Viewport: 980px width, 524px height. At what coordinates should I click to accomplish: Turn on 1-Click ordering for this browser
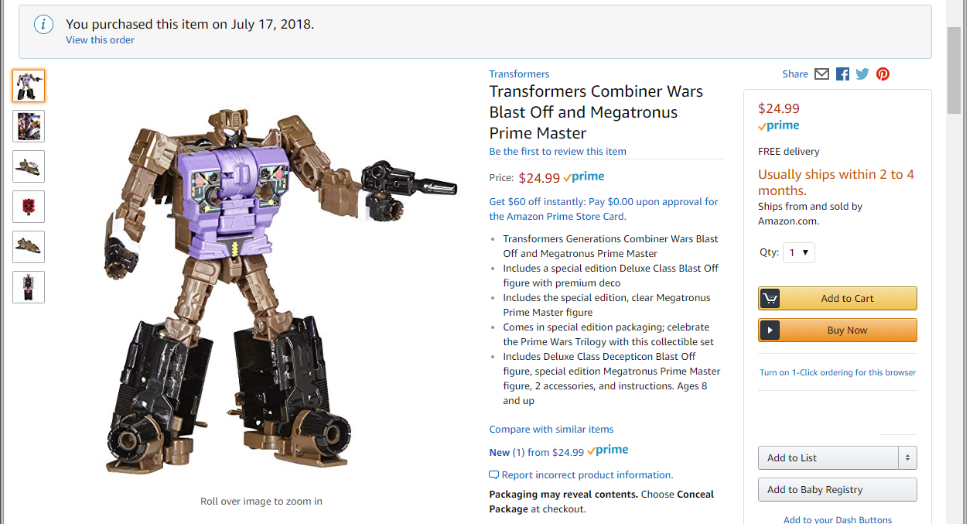click(837, 372)
